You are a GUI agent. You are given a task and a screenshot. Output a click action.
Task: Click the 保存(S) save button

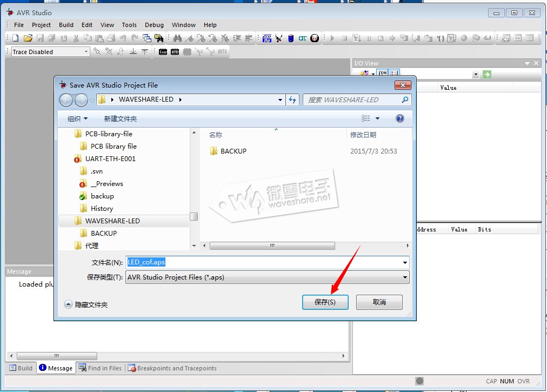325,302
